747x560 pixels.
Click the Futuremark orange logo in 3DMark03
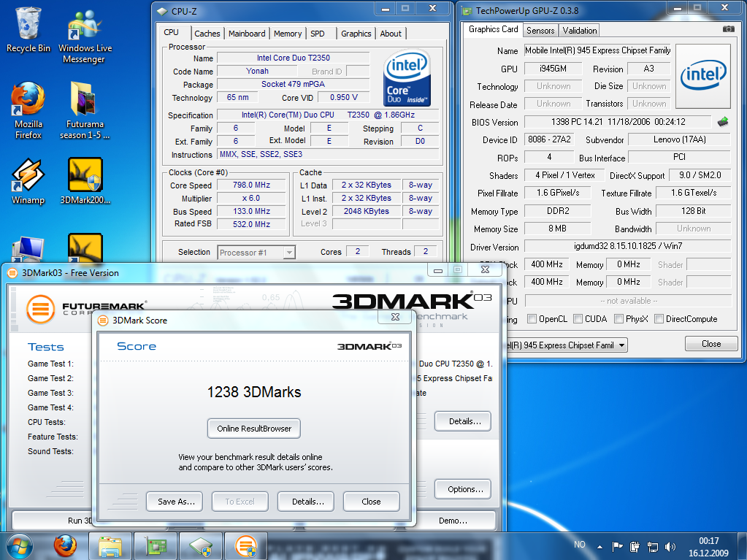[40, 309]
